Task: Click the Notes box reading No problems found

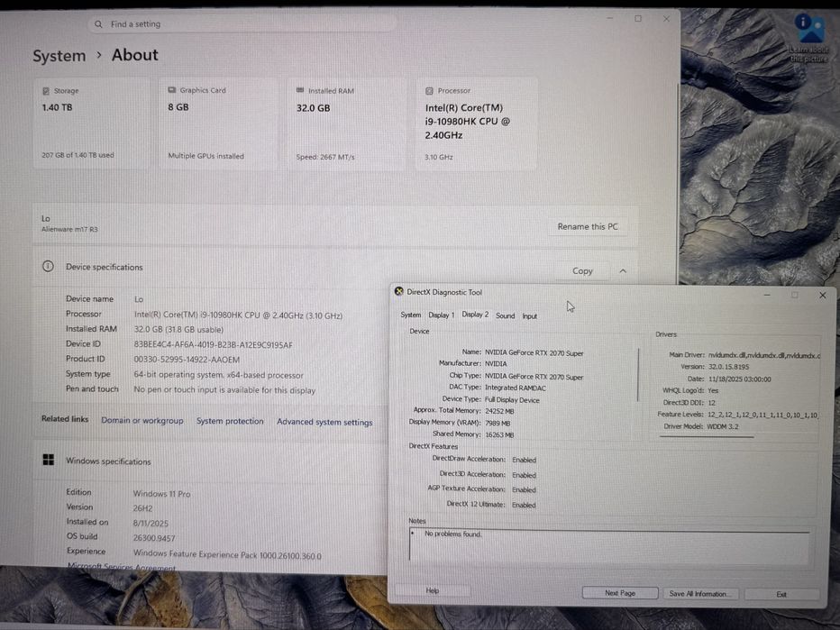Action: click(609, 544)
